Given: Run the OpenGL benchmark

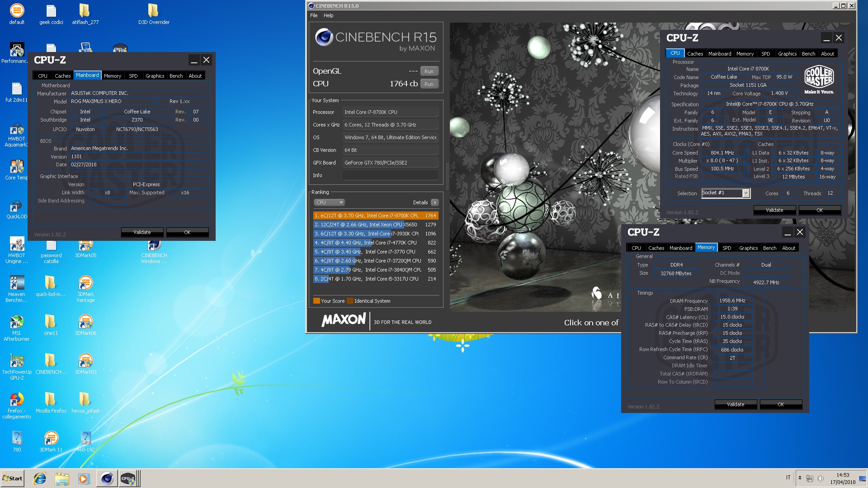Looking at the screenshot, I should click(429, 71).
